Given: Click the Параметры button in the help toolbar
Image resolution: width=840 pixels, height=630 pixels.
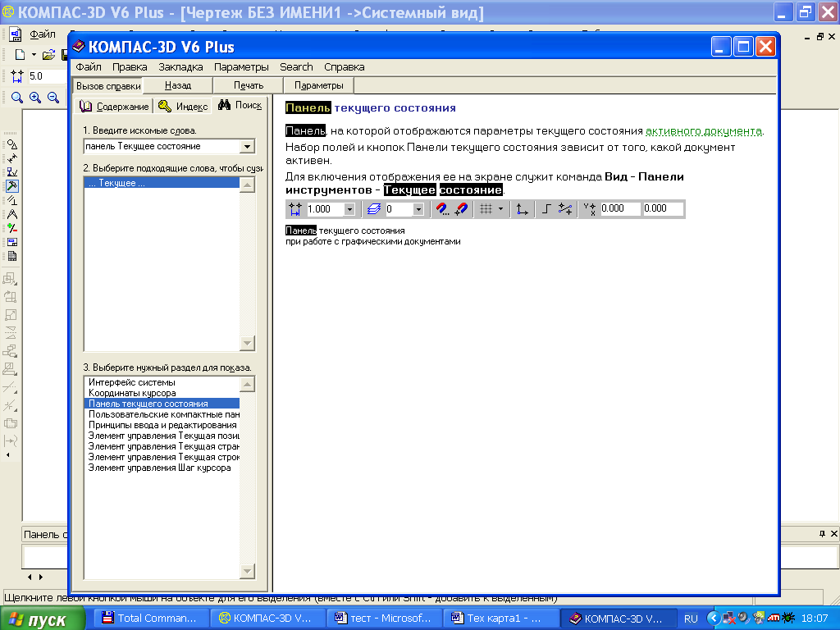Looking at the screenshot, I should click(319, 85).
